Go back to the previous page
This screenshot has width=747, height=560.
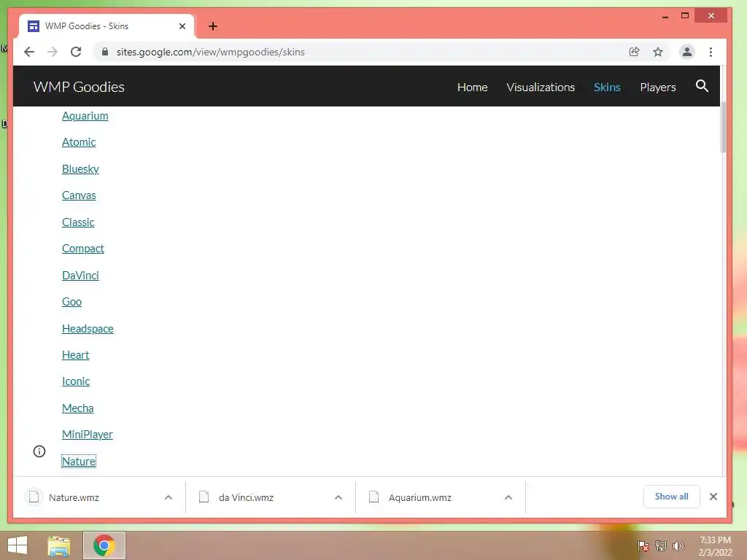click(x=29, y=52)
